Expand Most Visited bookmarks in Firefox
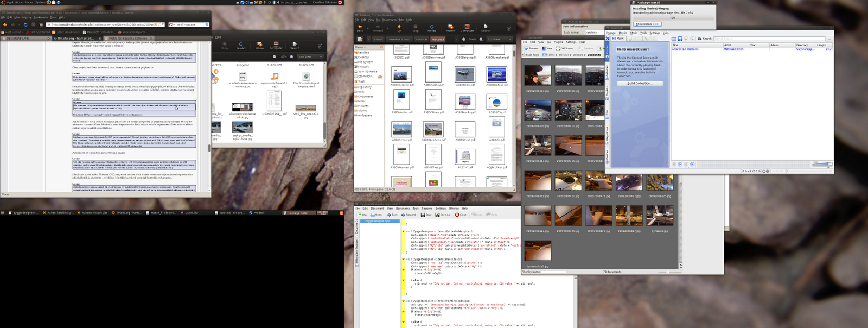Viewport: 868px width, 328px height. coord(13,32)
